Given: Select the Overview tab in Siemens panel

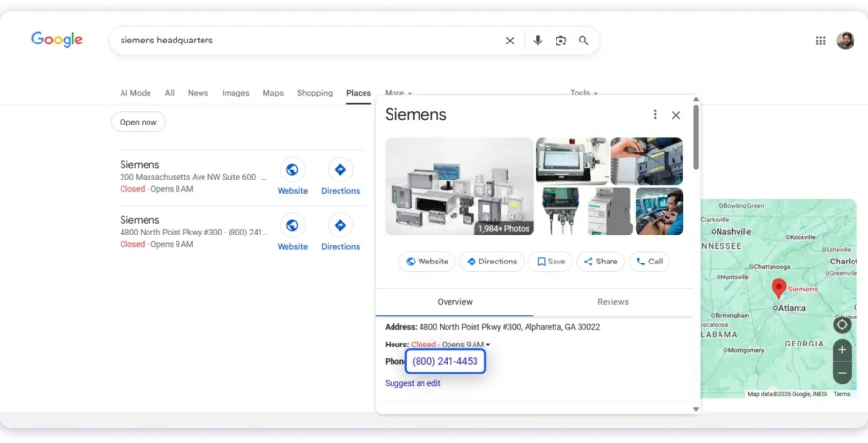Looking at the screenshot, I should (x=454, y=302).
